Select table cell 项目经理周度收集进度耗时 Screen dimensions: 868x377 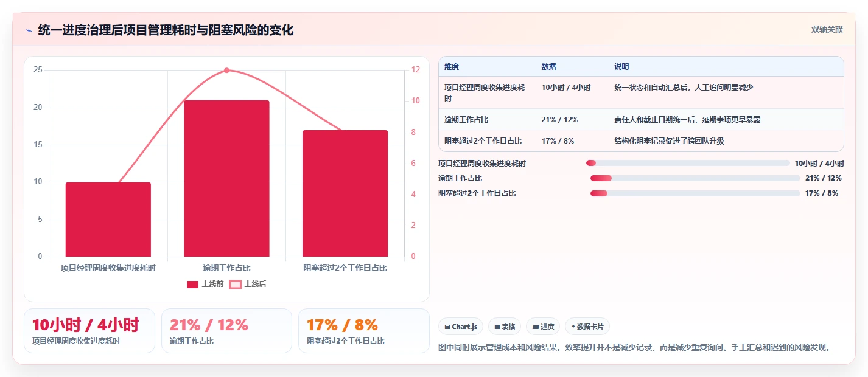[x=487, y=92]
